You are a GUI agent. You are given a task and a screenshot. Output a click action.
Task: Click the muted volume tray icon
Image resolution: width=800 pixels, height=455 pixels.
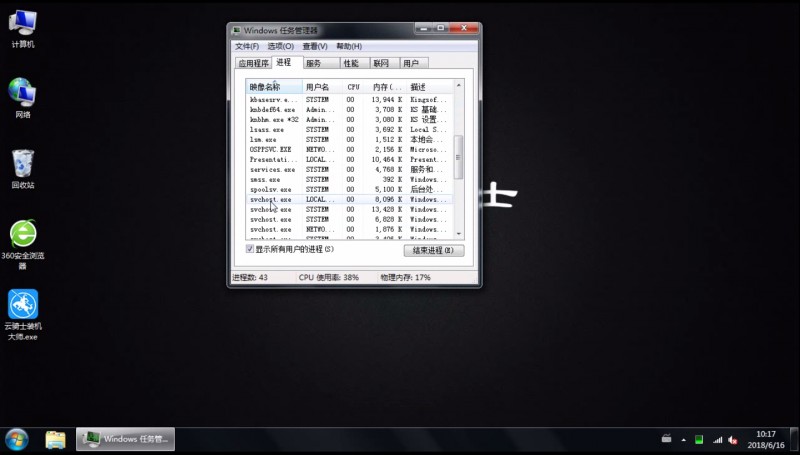[733, 440]
